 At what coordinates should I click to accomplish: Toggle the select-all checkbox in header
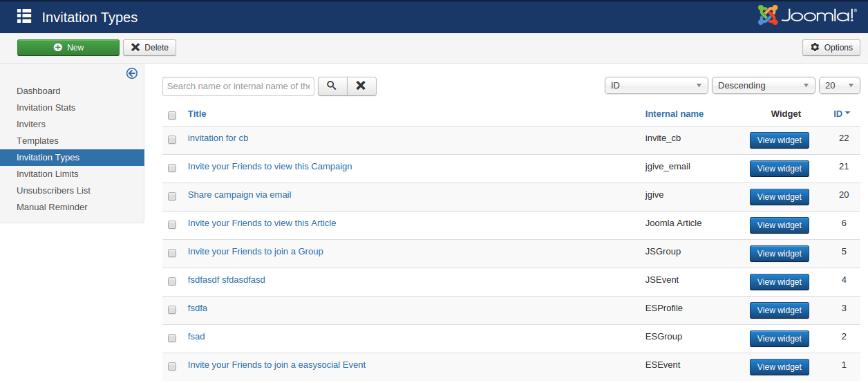click(x=172, y=115)
